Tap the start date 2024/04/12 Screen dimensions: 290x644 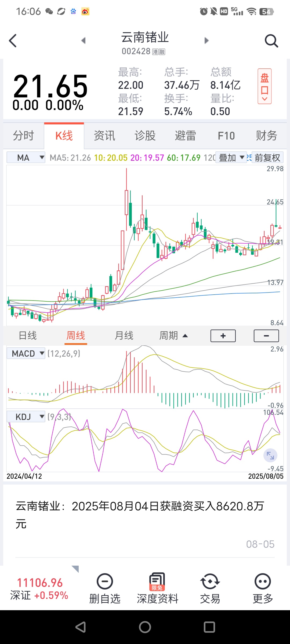click(24, 476)
